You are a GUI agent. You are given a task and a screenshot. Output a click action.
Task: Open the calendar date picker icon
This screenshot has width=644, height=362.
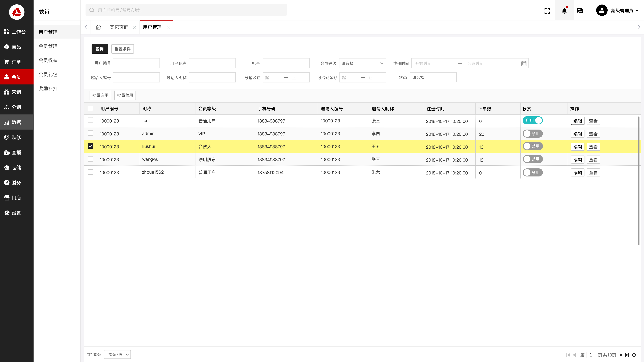524,64
